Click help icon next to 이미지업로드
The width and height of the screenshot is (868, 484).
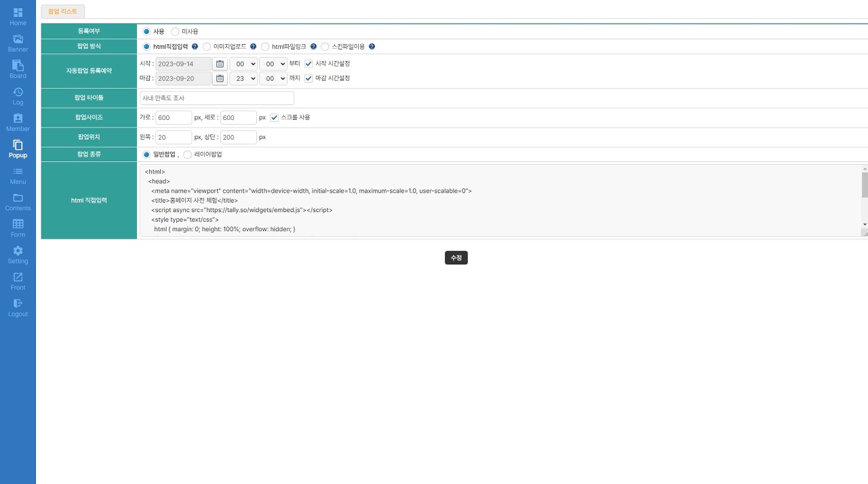coord(253,47)
